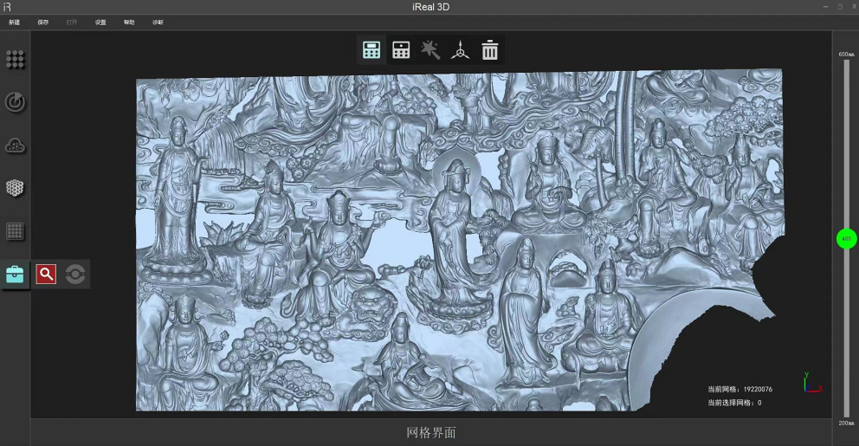Click the square grid panel sidebar icon

[15, 231]
